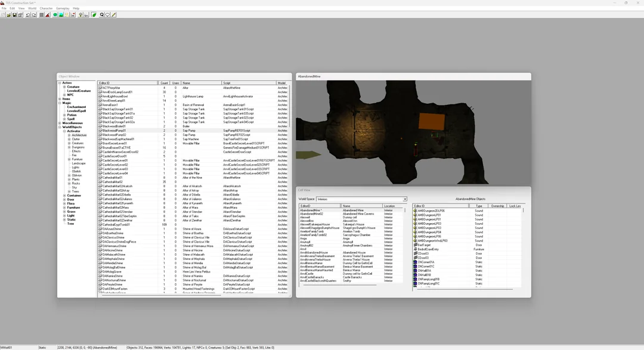Toggle the brighten lights bulb button

80,15
